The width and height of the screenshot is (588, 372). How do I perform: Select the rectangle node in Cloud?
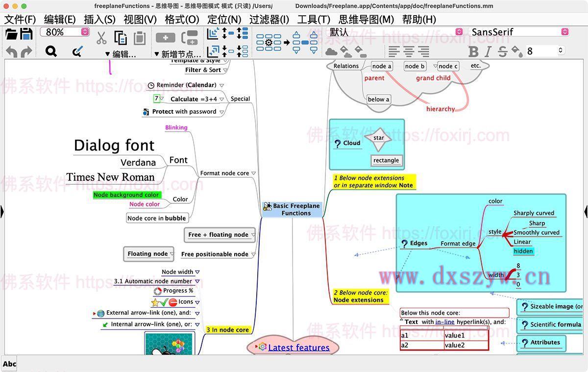pyautogui.click(x=386, y=160)
